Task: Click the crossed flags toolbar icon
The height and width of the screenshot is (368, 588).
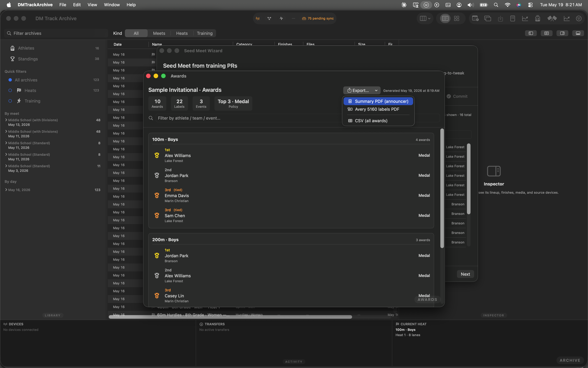Action: click(x=552, y=19)
